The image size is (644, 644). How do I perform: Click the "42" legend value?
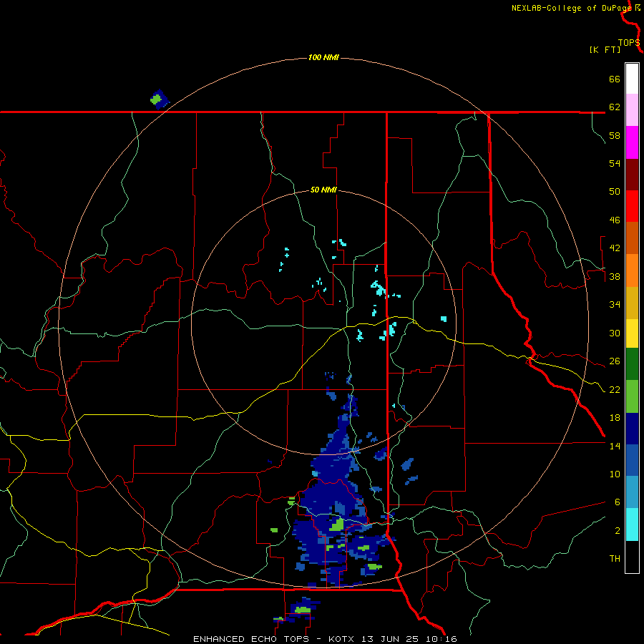pyautogui.click(x=615, y=248)
